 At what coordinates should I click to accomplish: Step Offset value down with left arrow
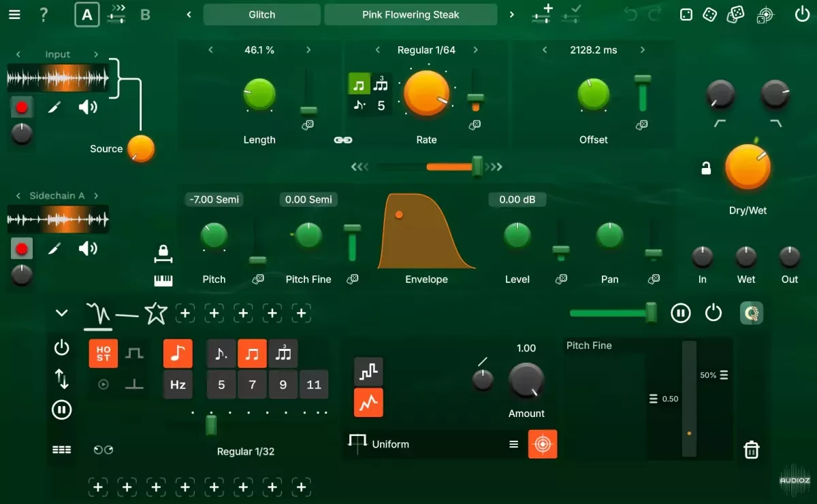(x=545, y=50)
